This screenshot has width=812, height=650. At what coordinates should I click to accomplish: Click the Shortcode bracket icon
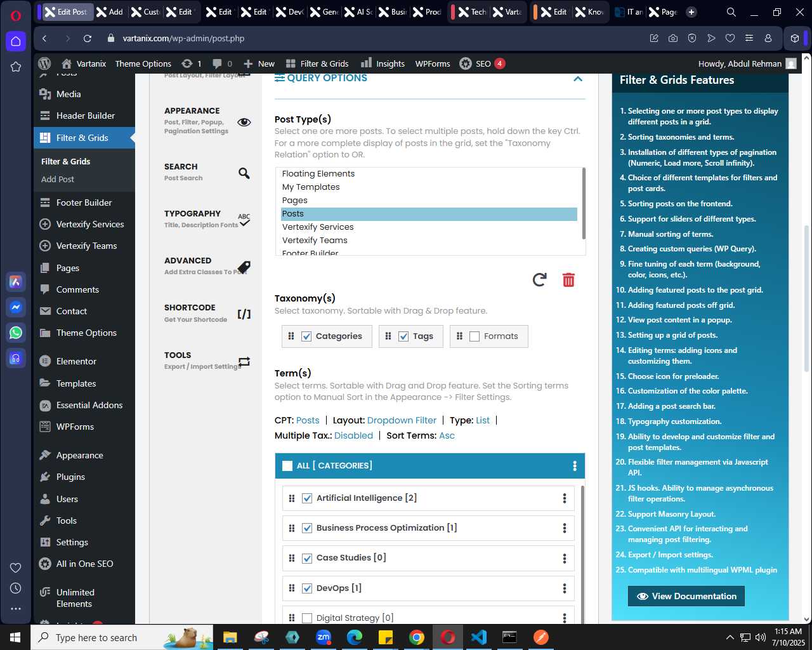click(244, 314)
